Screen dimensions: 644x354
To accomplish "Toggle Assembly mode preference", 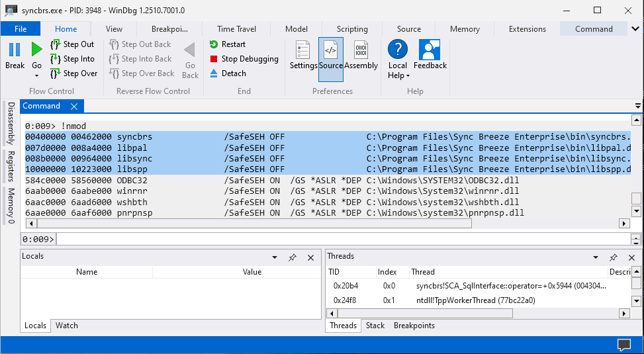I will tap(361, 55).
